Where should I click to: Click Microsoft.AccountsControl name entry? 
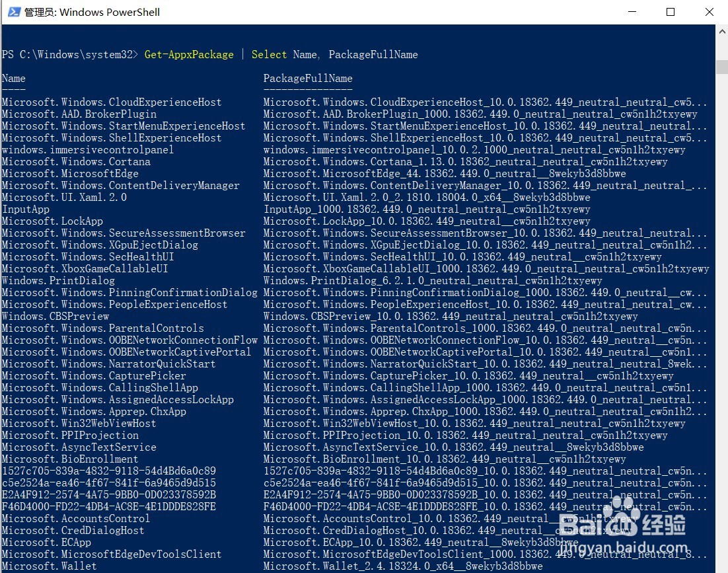pyautogui.click(x=76, y=519)
